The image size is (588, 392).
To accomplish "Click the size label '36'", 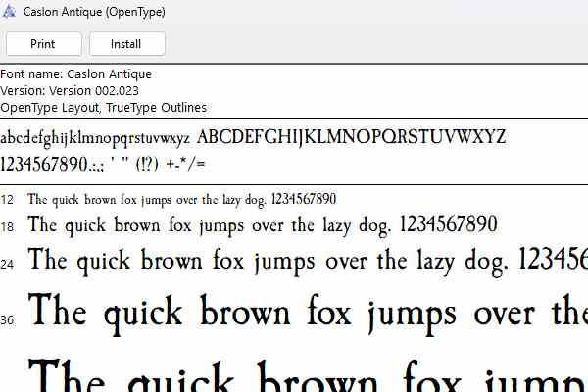I will coord(7,320).
